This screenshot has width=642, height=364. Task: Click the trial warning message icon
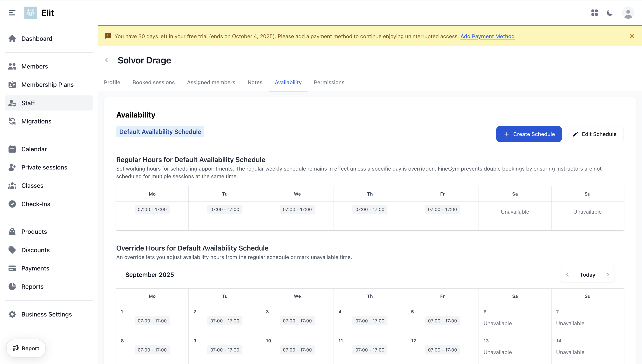(x=108, y=36)
